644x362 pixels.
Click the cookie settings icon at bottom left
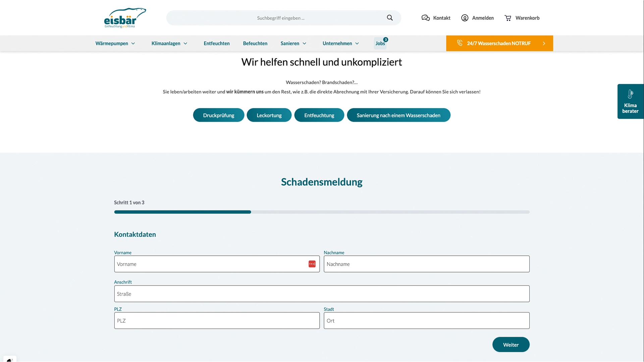(9, 359)
